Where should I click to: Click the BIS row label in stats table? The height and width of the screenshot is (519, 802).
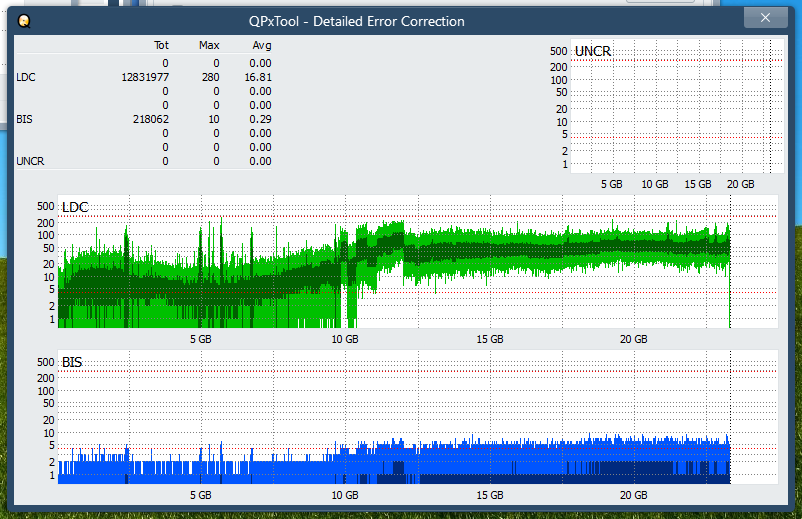point(24,119)
